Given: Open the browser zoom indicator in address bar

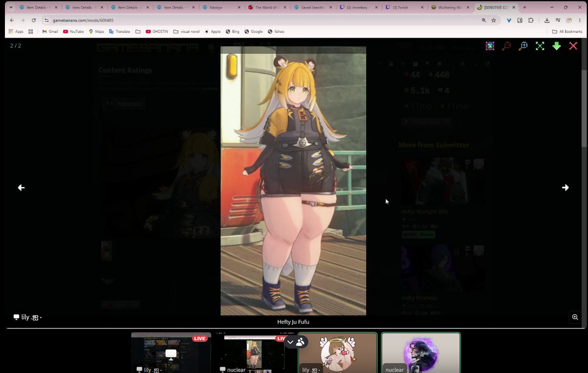Looking at the screenshot, I should pyautogui.click(x=484, y=20).
